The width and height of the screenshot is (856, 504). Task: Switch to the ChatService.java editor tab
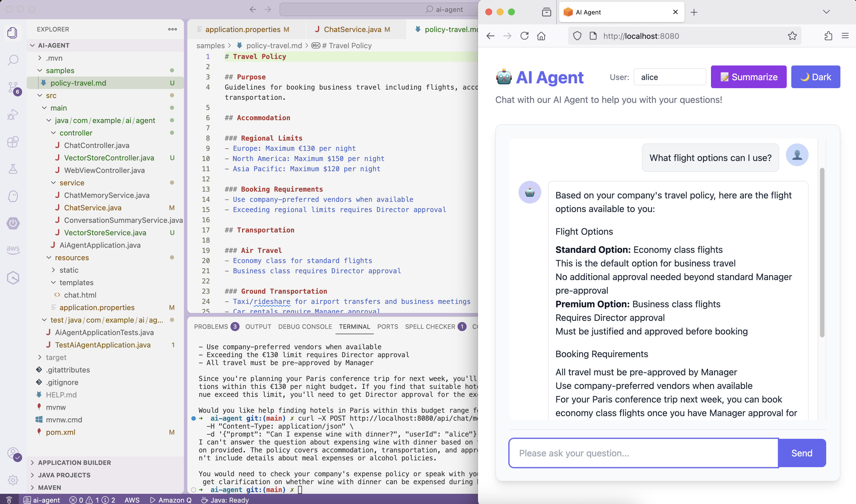pyautogui.click(x=352, y=29)
